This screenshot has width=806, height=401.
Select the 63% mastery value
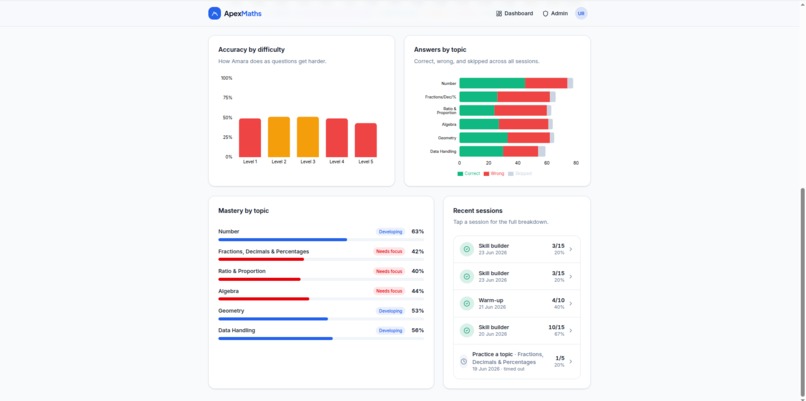(418, 232)
